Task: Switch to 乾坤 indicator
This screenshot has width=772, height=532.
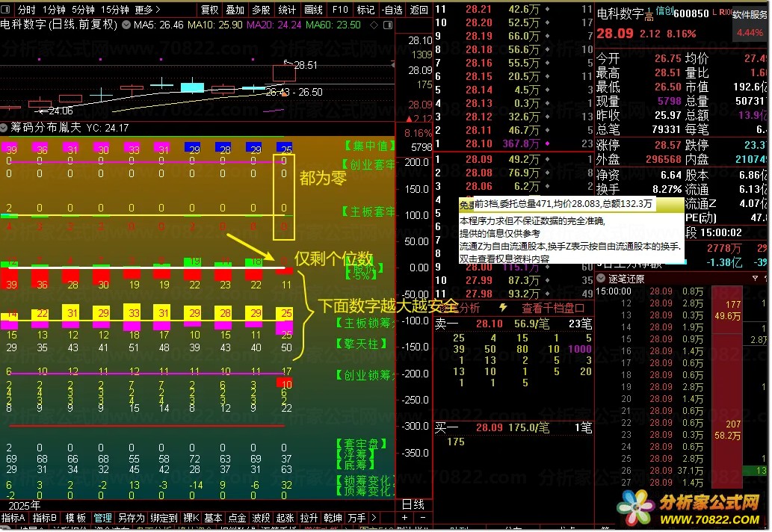Action: pos(333,518)
